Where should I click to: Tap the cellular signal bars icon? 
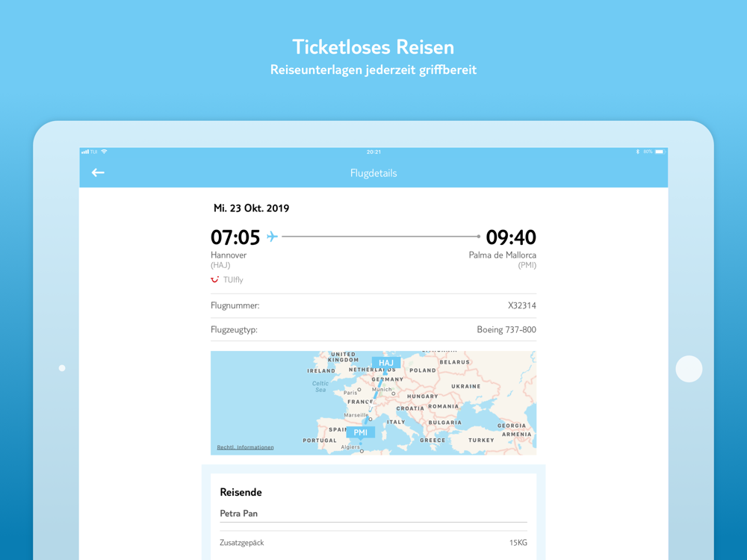pyautogui.click(x=85, y=152)
